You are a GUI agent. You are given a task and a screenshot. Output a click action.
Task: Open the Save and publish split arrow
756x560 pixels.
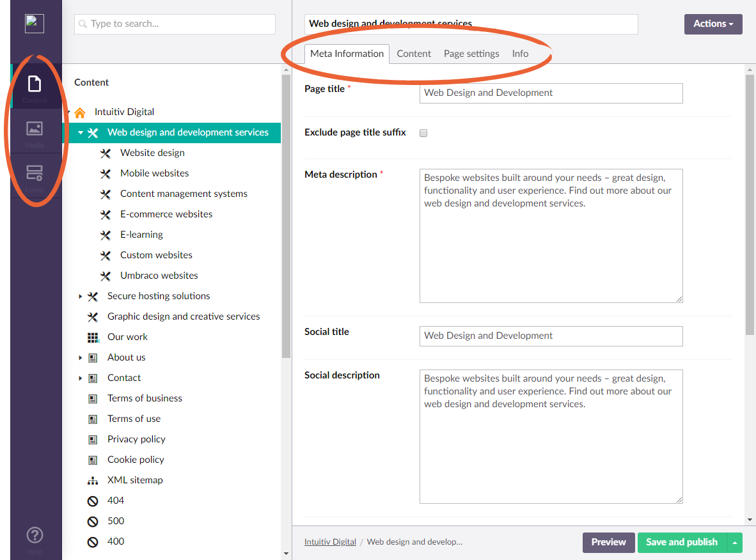pos(734,542)
